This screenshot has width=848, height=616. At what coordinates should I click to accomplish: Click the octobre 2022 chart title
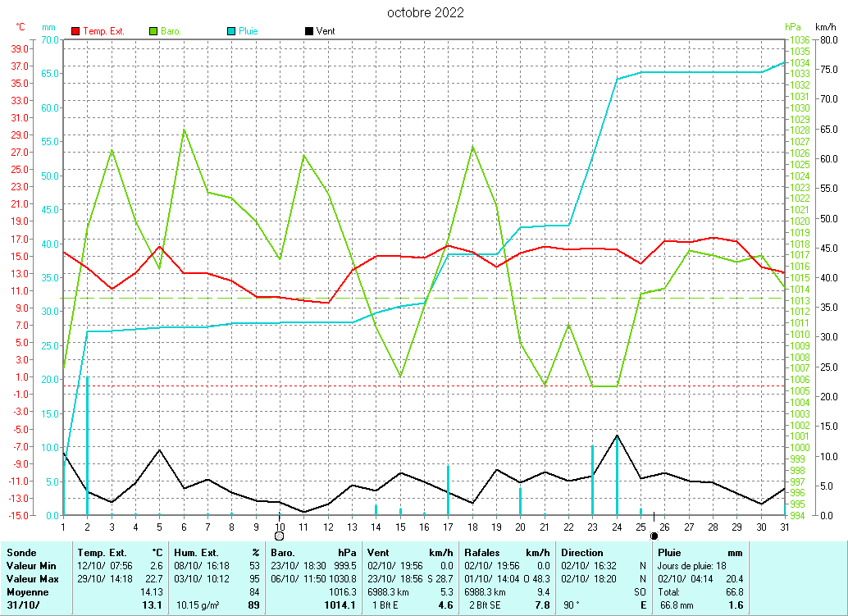425,12
